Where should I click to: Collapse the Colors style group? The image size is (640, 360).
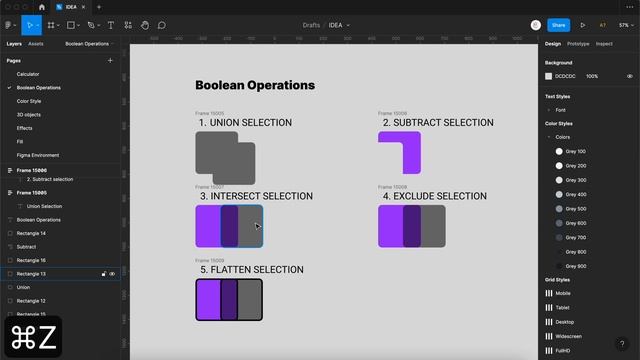click(x=549, y=137)
